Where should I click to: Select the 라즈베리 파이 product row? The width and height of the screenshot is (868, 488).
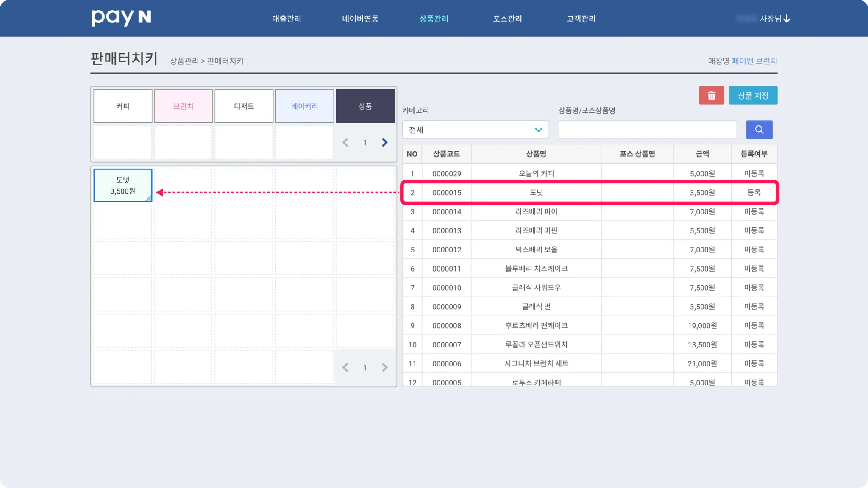pyautogui.click(x=536, y=211)
